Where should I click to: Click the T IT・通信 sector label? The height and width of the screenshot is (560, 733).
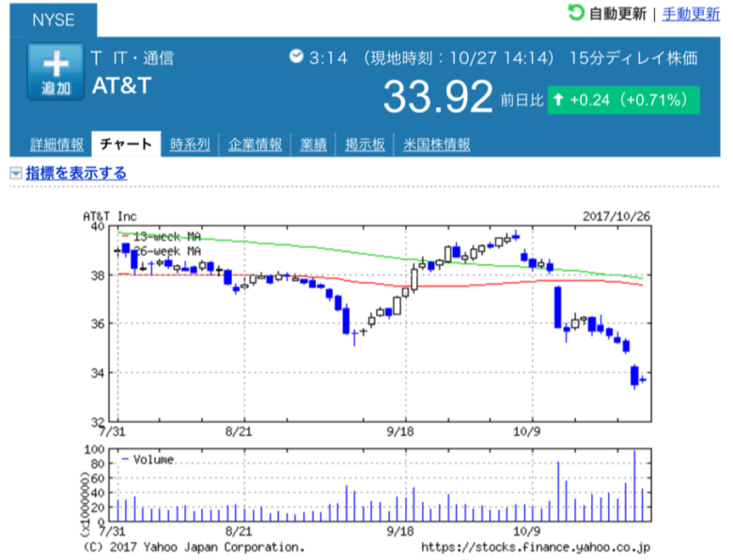133,58
